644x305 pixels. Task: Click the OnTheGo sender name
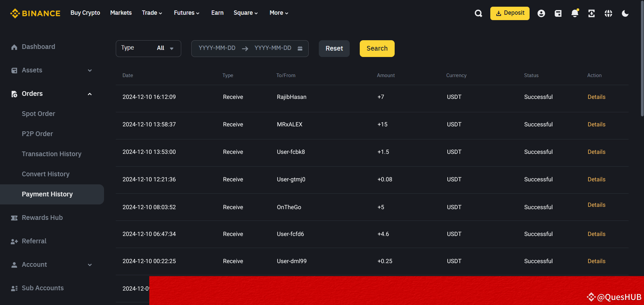289,207
